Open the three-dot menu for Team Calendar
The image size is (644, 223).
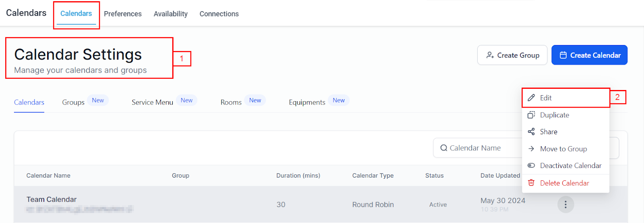point(566,205)
